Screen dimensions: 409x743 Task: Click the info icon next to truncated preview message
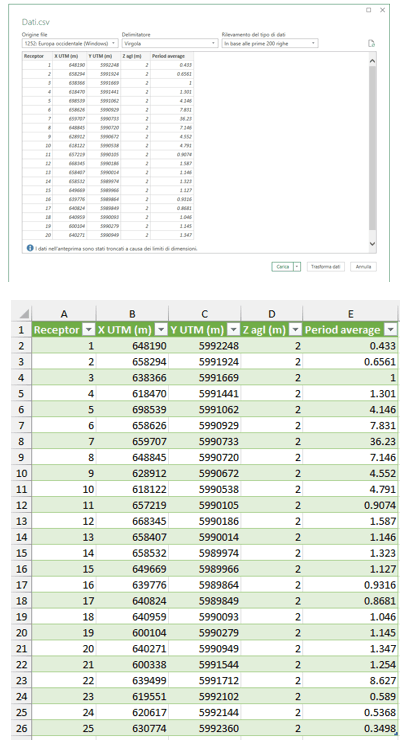[x=30, y=248]
